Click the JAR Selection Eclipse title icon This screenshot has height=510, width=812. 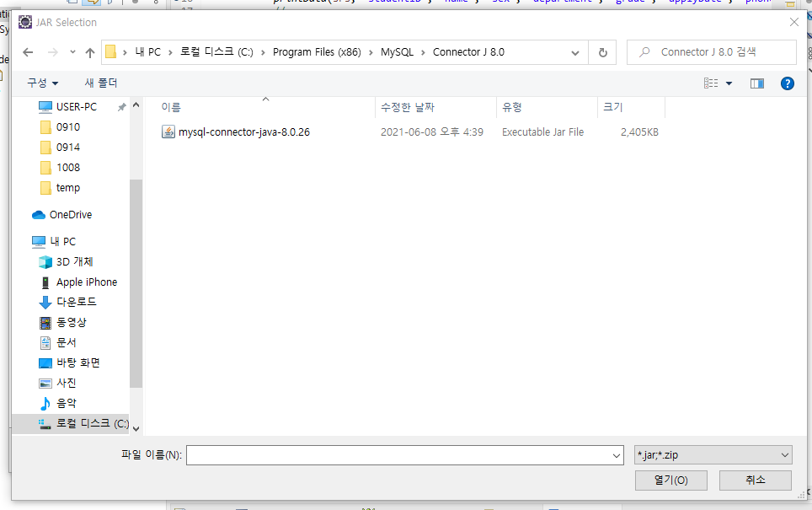(x=25, y=22)
